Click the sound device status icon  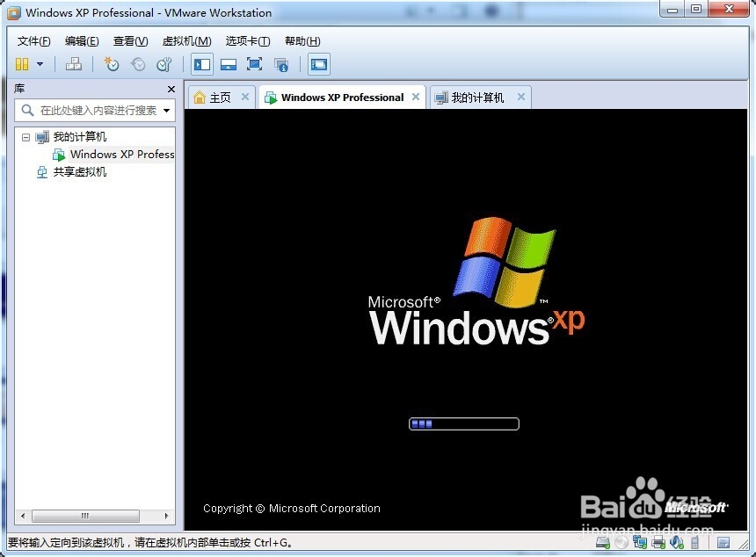point(677,542)
